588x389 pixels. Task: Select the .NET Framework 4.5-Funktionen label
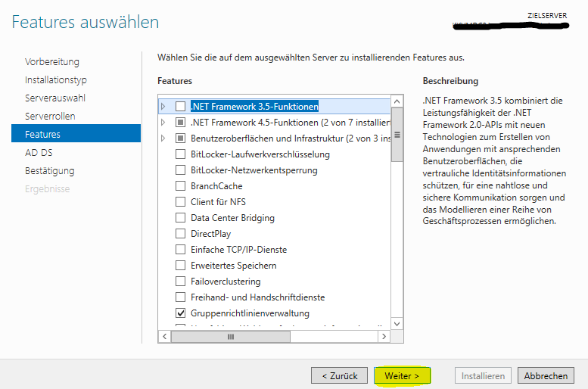291,123
